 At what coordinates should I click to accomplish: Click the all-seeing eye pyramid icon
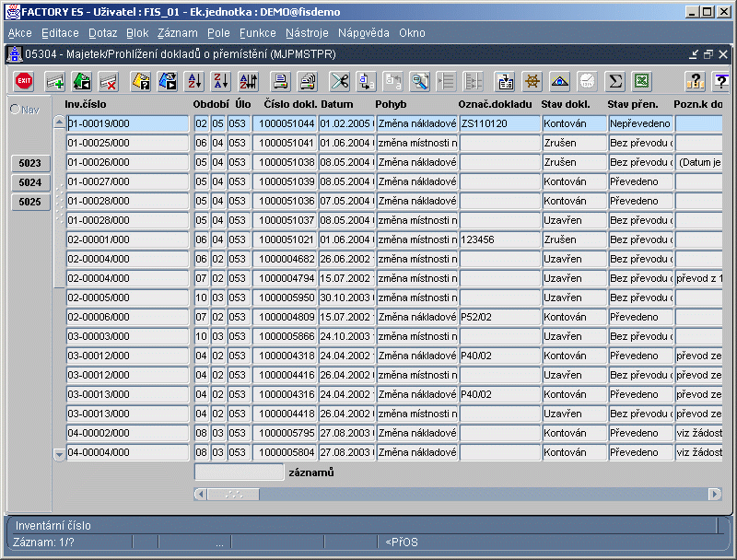click(560, 81)
